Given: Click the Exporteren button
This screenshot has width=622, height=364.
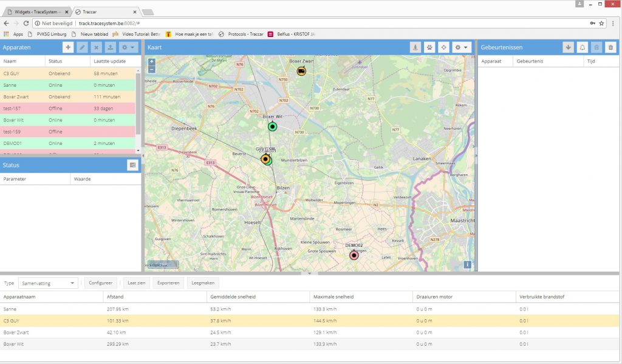Looking at the screenshot, I should (168, 283).
